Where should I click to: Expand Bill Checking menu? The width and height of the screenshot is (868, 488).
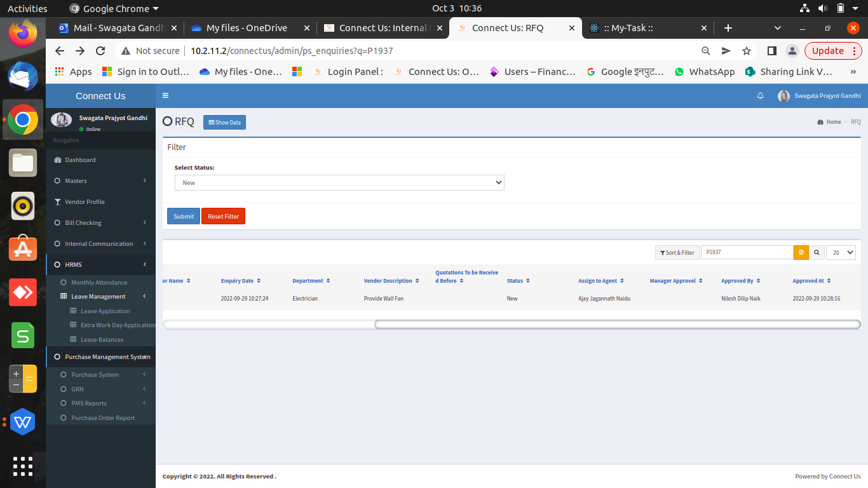[100, 223]
